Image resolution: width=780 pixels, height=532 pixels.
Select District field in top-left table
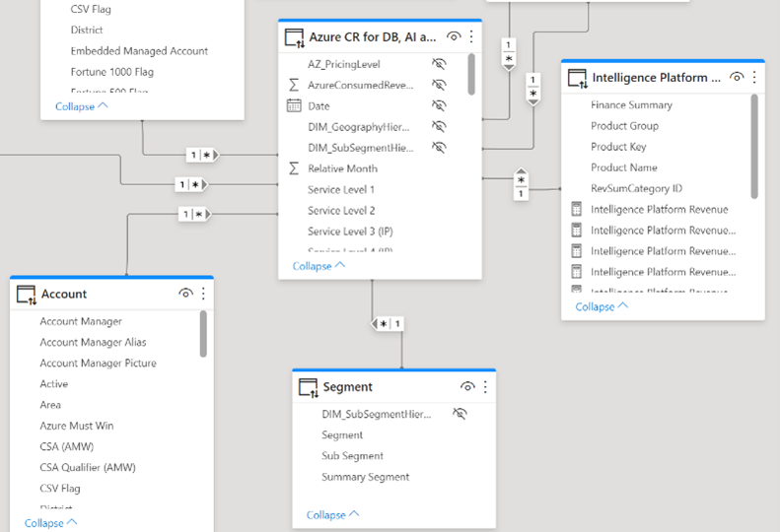(87, 30)
